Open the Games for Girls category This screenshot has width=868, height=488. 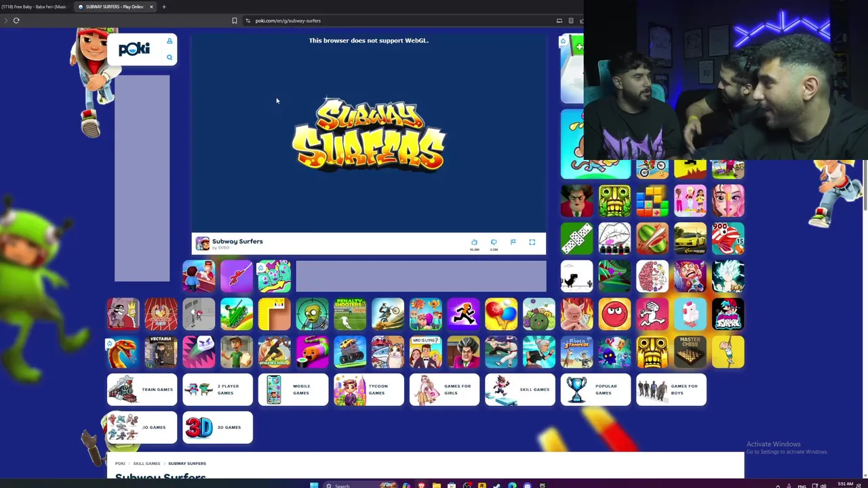444,390
